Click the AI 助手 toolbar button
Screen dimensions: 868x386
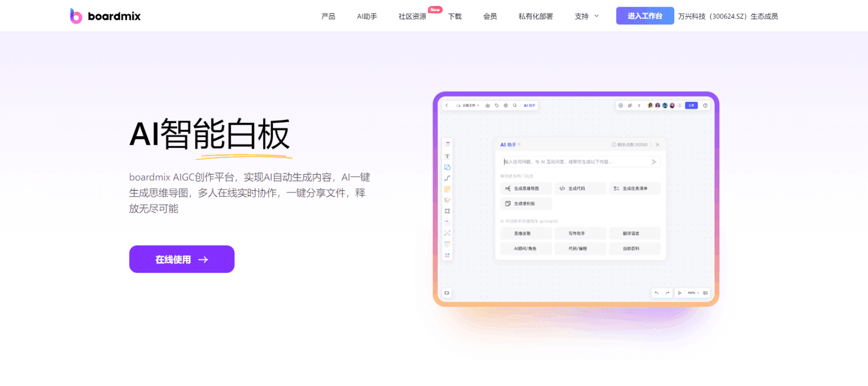click(529, 106)
